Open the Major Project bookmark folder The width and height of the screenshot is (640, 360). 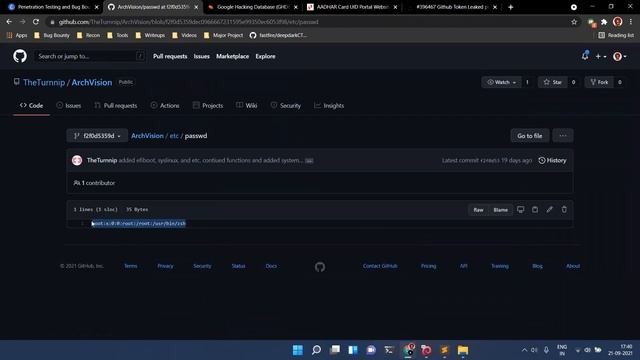(x=223, y=36)
